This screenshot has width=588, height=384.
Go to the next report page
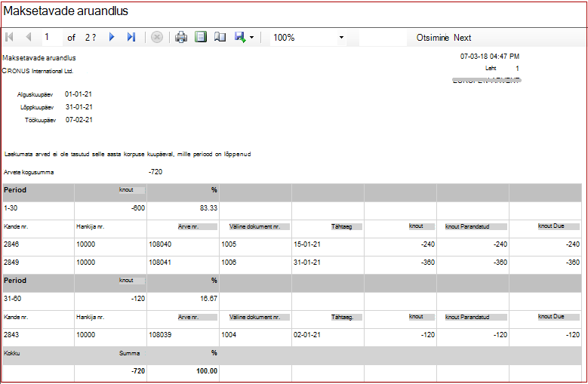112,37
